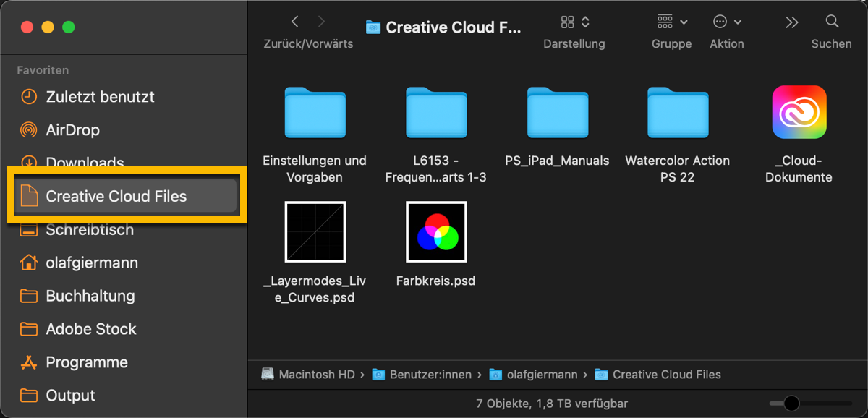Click the Suchen magnifier icon
Image resolution: width=868 pixels, height=418 pixels.
pyautogui.click(x=832, y=22)
